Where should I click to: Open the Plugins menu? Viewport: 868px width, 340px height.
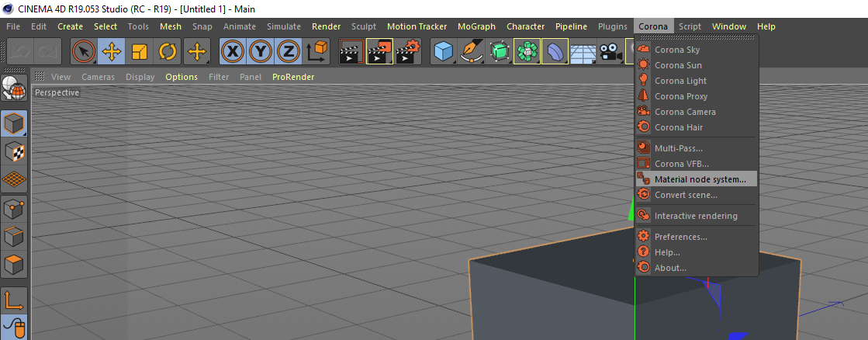click(x=612, y=26)
